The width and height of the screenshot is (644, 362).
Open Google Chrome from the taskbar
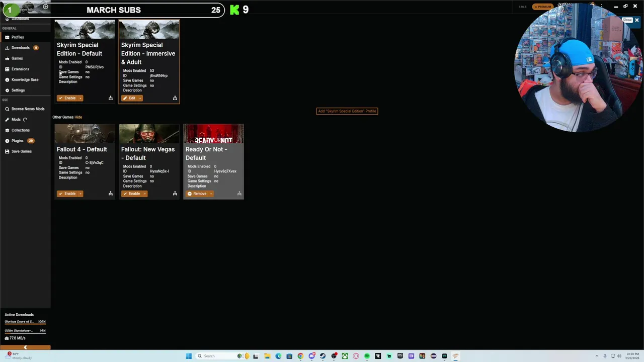click(x=300, y=356)
